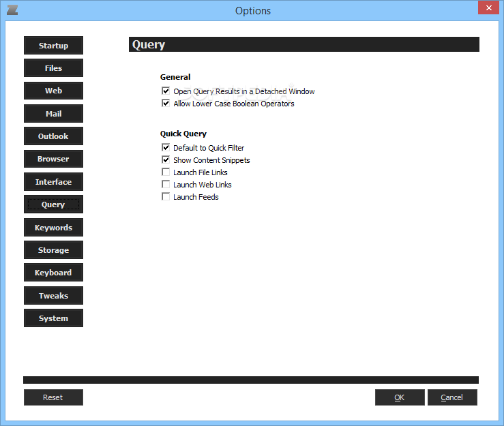Open the Web options section
The height and width of the screenshot is (426, 504).
pos(53,91)
